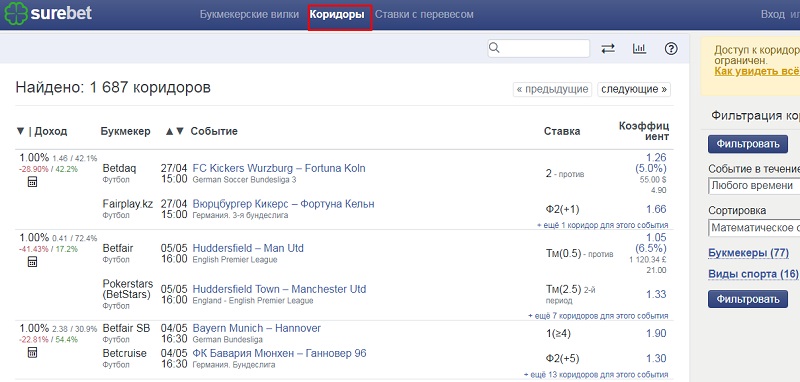Go to следующие » page
This screenshot has height=382, width=800.
point(634,89)
